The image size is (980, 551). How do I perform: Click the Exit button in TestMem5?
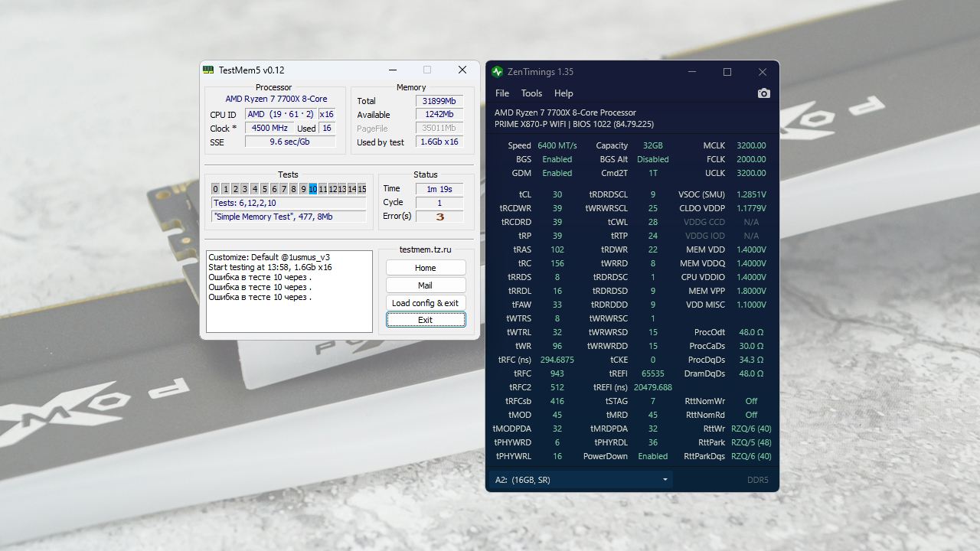(x=425, y=320)
